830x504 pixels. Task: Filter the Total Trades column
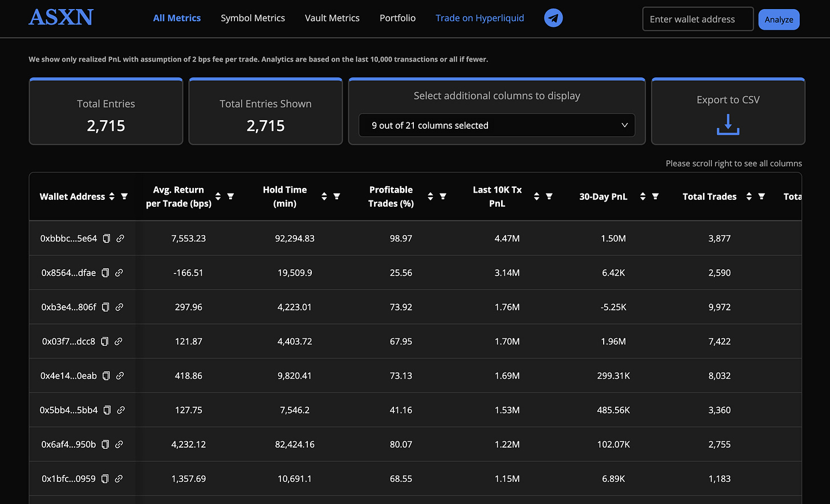tap(762, 196)
